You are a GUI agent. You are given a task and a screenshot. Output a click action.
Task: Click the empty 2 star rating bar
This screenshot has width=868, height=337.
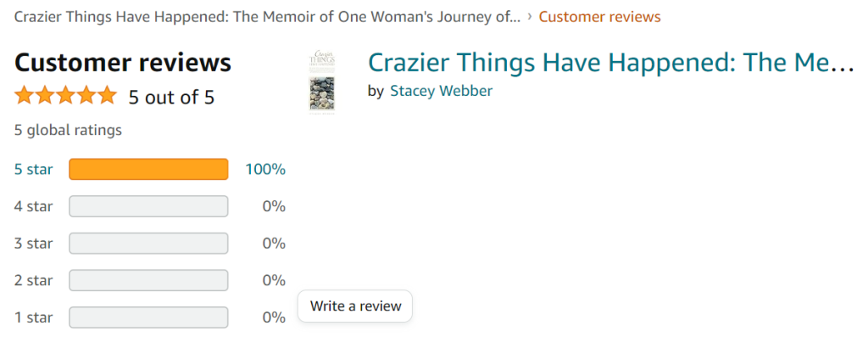[148, 280]
